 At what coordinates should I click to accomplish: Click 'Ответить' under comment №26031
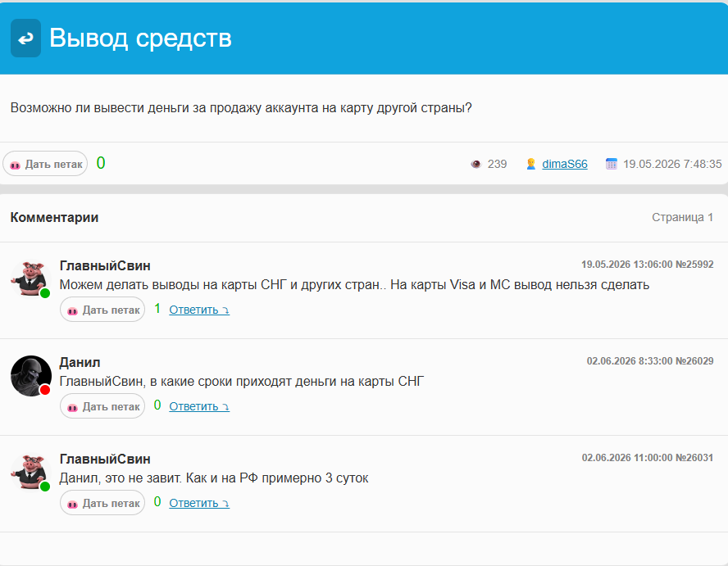tap(199, 503)
